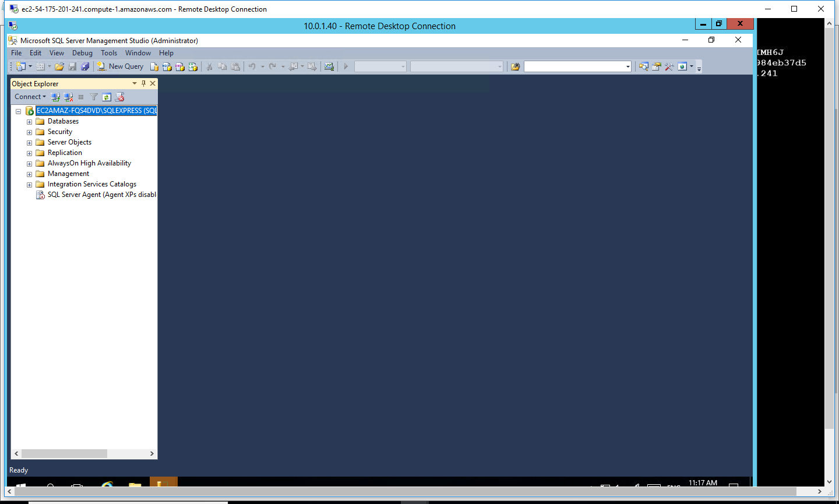Image resolution: width=839 pixels, height=504 pixels.
Task: Connect to a server from Object Explorer
Action: (55, 97)
